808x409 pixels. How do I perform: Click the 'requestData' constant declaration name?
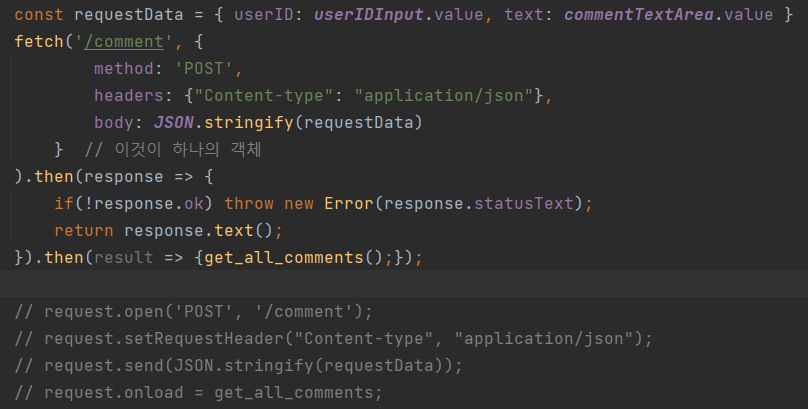[x=128, y=14]
